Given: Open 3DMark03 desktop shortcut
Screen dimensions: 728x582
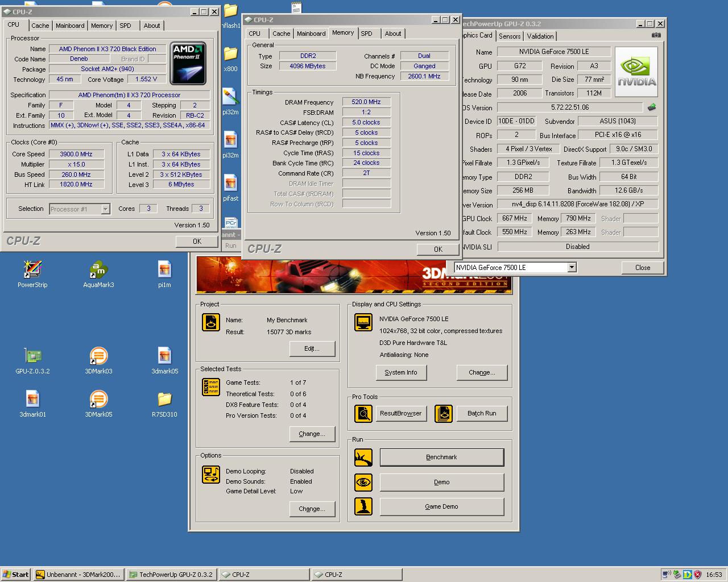Looking at the screenshot, I should click(x=98, y=360).
